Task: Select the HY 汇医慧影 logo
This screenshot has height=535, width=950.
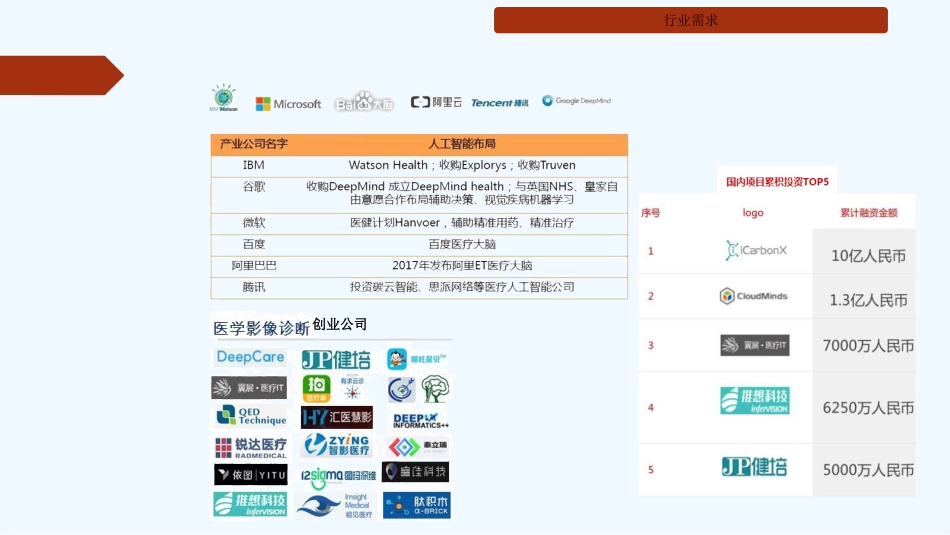Action: (x=337, y=417)
